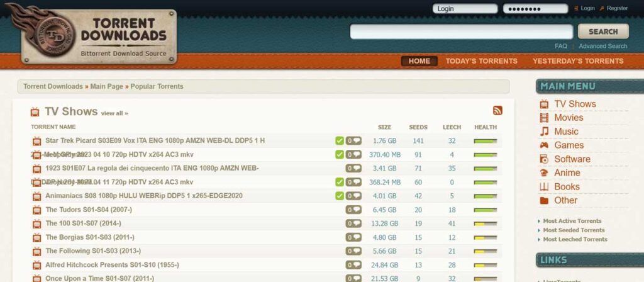Click the TV icon next to The Following
The width and height of the screenshot is (644, 282).
point(37,251)
